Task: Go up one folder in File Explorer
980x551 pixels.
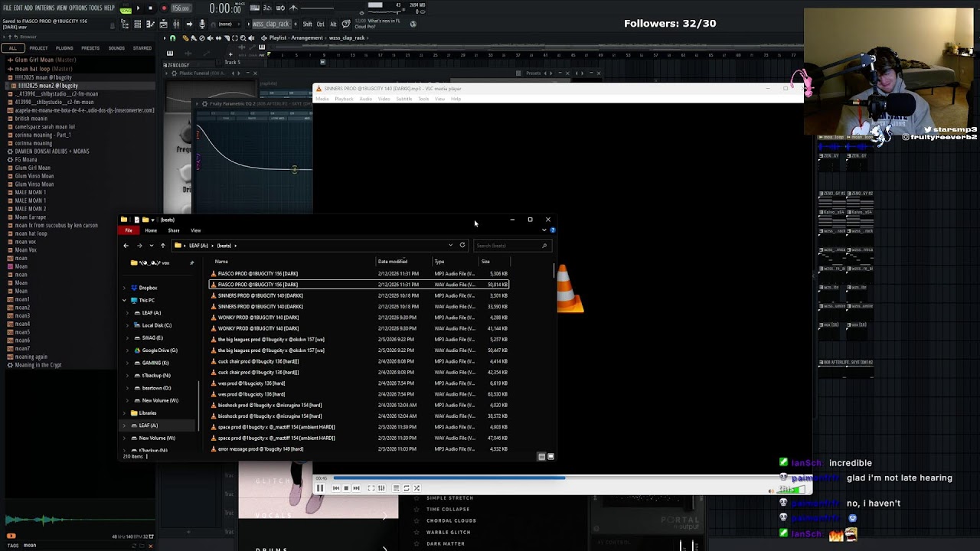Action: (162, 246)
